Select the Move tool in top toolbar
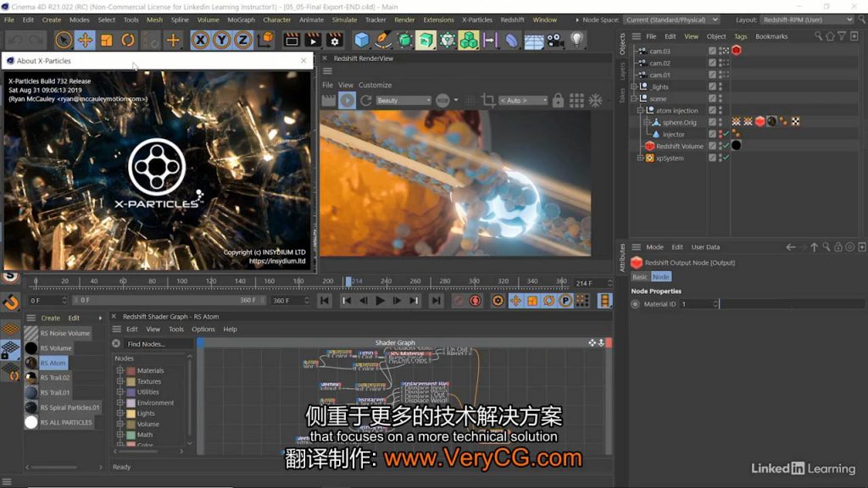This screenshot has height=488, width=868. click(85, 40)
